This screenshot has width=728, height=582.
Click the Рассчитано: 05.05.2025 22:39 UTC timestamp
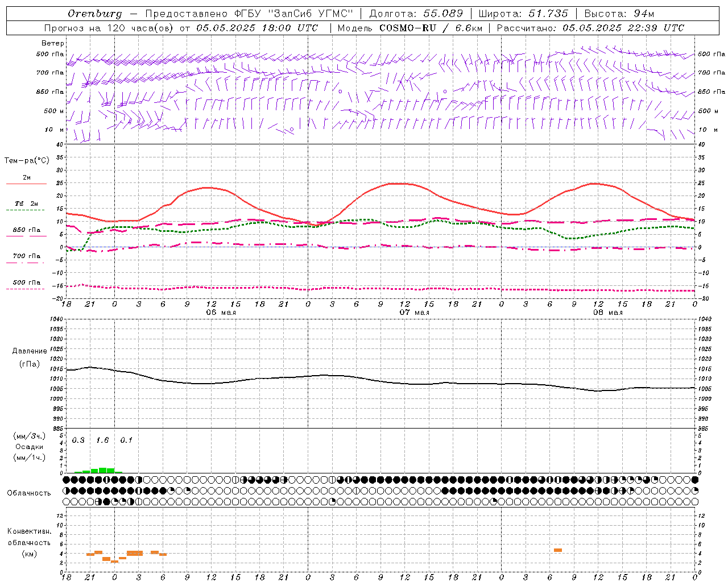(590, 28)
